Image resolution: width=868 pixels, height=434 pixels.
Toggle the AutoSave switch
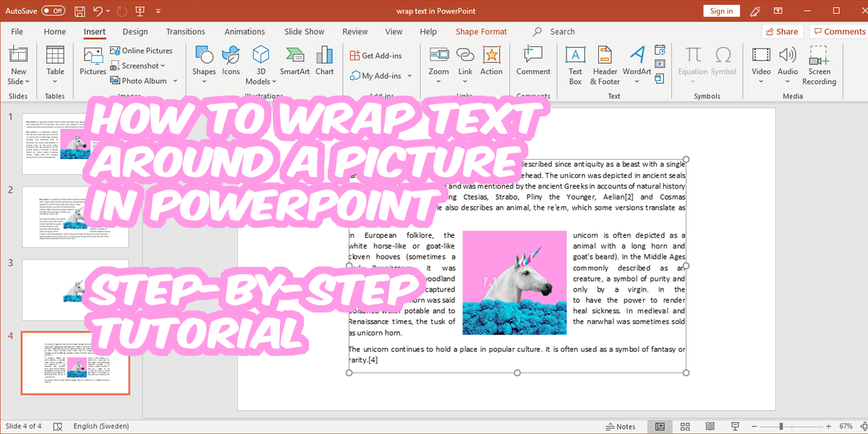tap(53, 11)
